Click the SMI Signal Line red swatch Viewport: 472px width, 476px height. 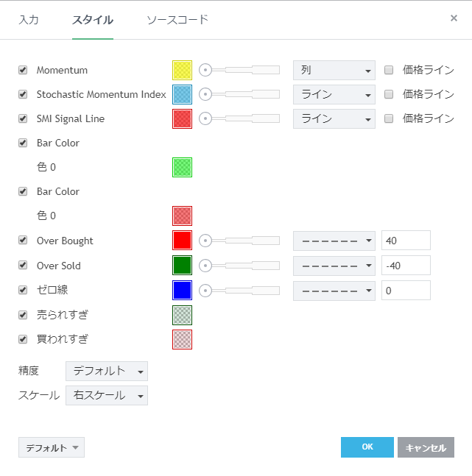tap(182, 119)
